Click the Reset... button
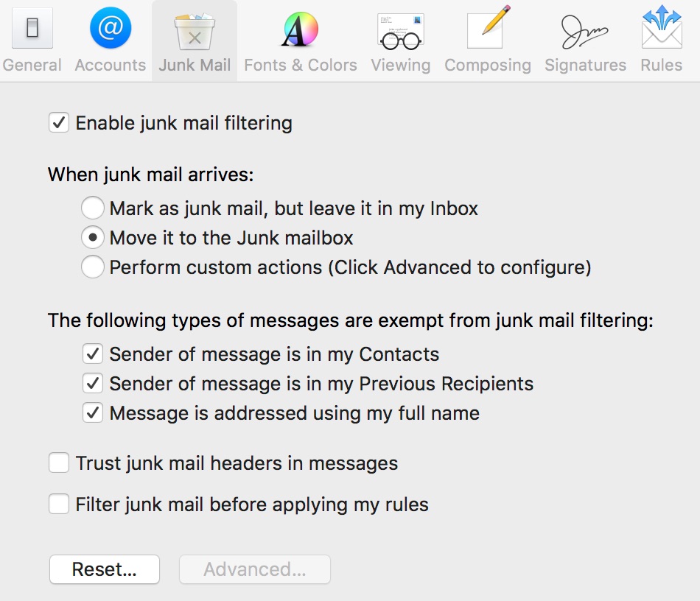This screenshot has width=700, height=601. click(x=105, y=569)
